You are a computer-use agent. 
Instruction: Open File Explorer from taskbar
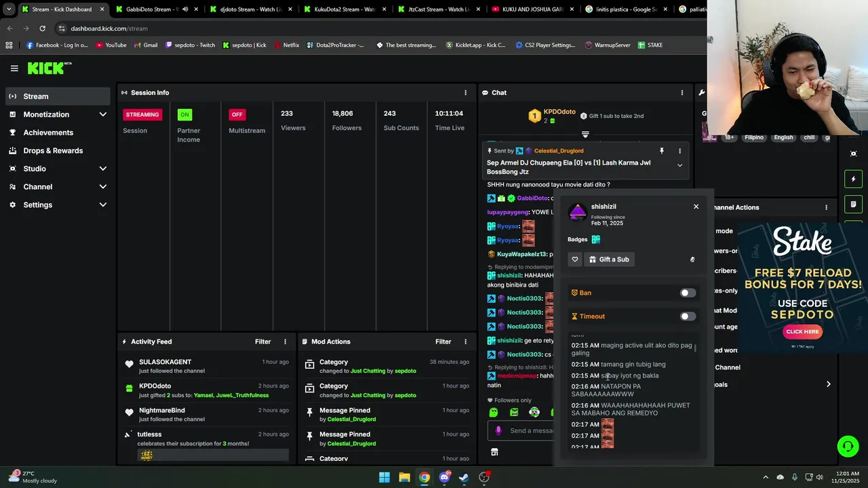coord(404,477)
